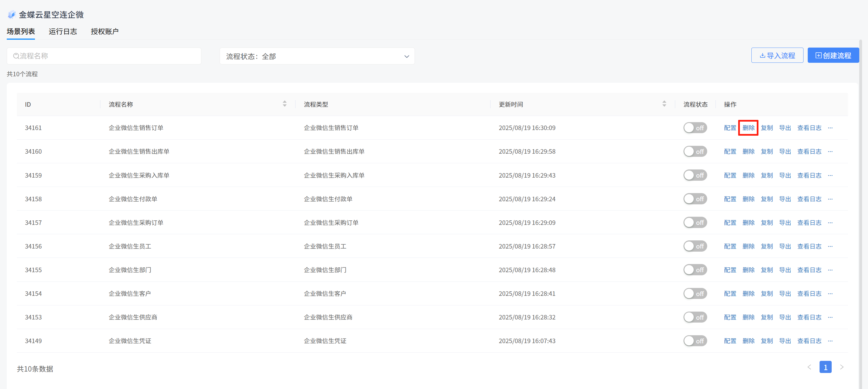Screen dimensions: 868x389
Task: Sort by 流程名称 column arrows
Action: point(284,104)
